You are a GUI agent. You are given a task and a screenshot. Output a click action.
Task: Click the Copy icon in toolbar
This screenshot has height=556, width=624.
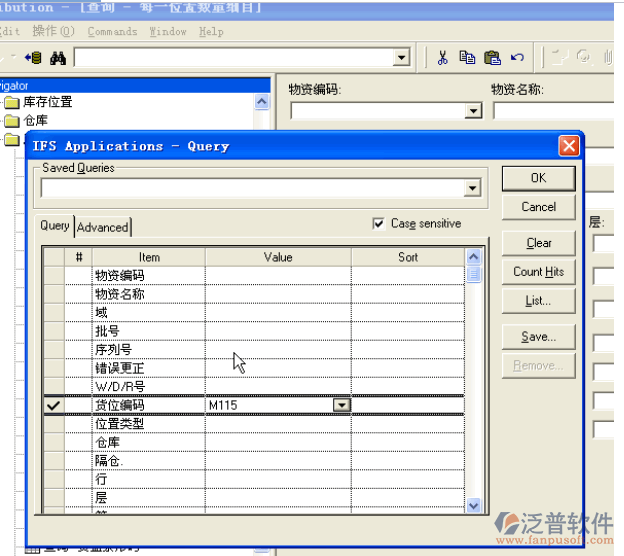pos(467,58)
